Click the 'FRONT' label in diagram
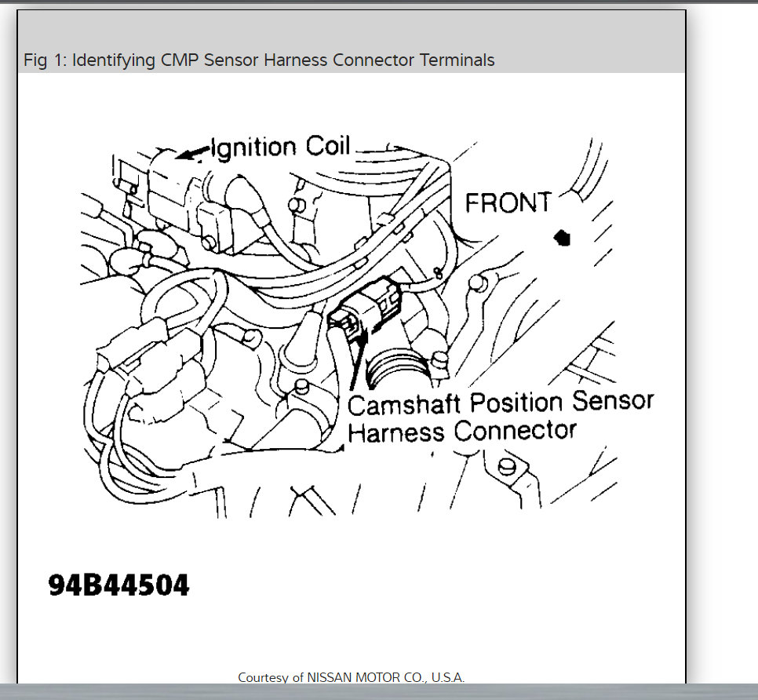Screen dimensions: 758x700 click(508, 202)
